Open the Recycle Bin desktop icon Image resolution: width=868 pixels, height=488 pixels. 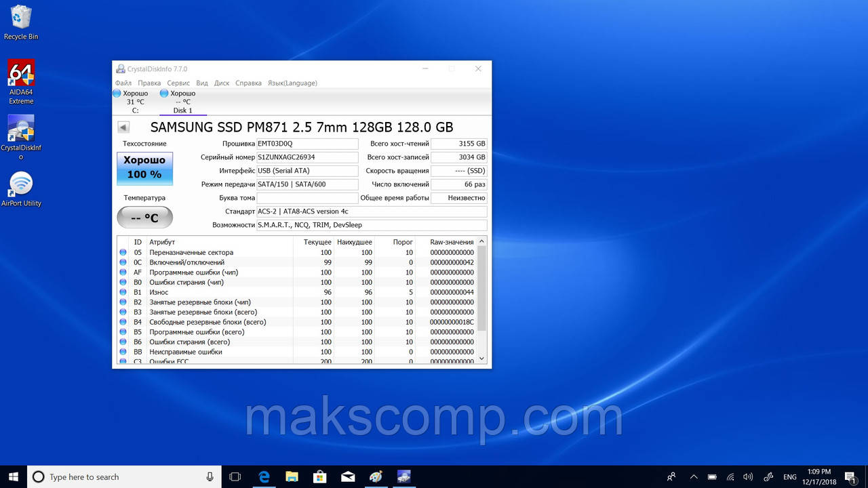point(21,23)
